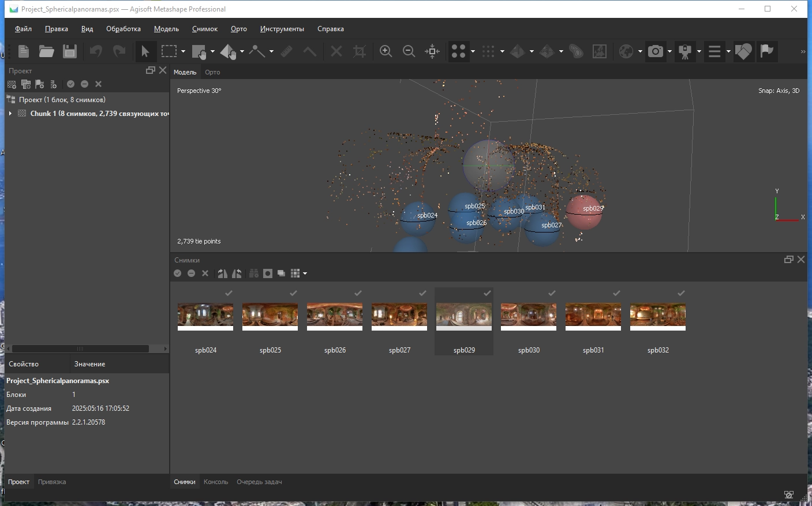812x506 pixels.
Task: Click the flag Show Markers icon
Action: click(766, 51)
